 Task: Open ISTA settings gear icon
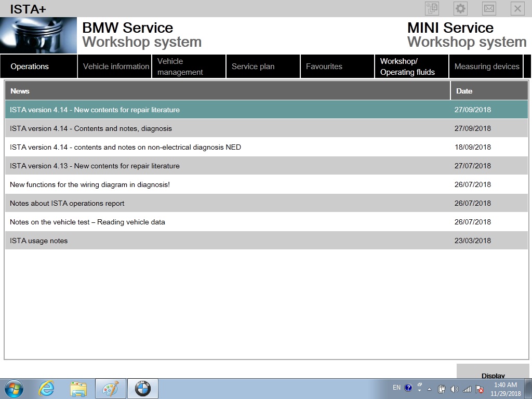(460, 8)
